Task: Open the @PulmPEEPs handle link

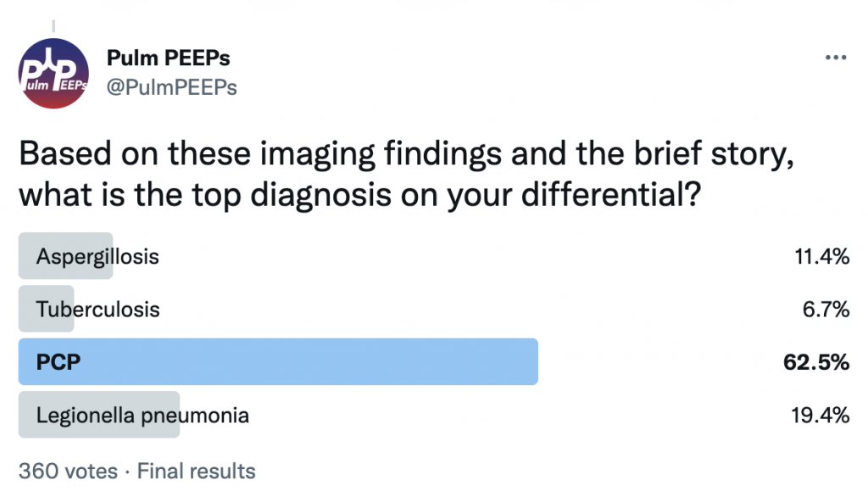Action: pyautogui.click(x=171, y=87)
